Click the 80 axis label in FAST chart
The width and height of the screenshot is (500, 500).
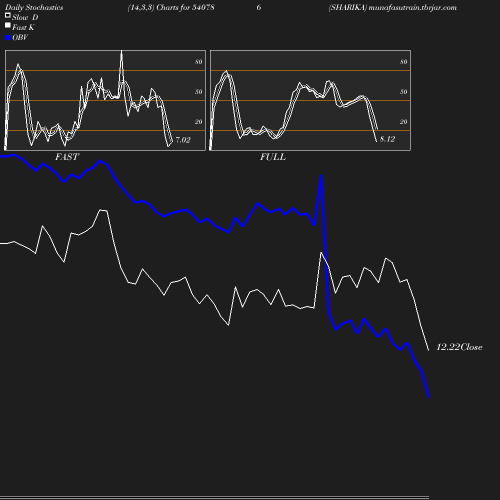click(199, 62)
